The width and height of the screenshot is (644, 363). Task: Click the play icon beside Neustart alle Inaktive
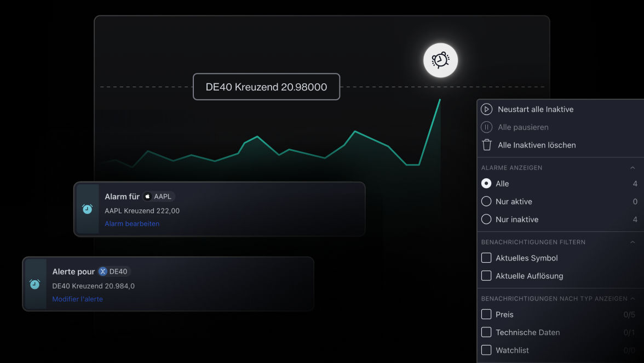click(x=486, y=109)
